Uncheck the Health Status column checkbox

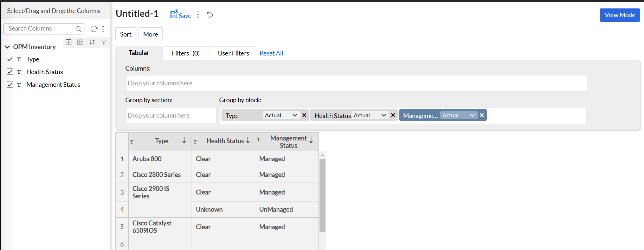[10, 72]
